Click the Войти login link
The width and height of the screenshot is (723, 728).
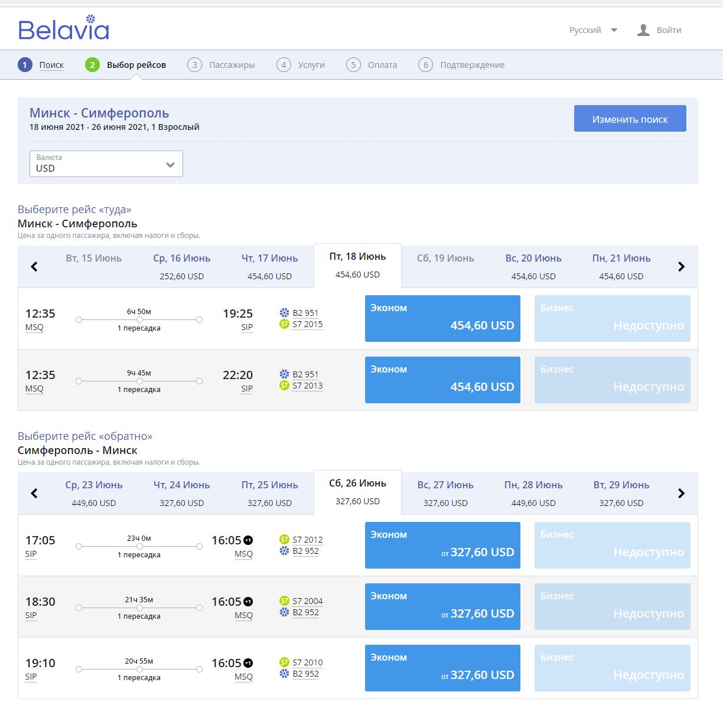[x=669, y=30]
